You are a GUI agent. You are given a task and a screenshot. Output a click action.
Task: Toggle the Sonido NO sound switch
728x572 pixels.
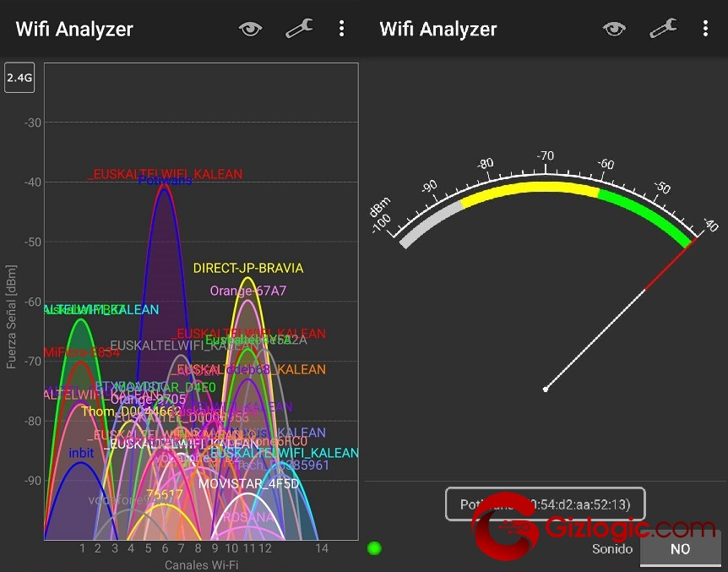(x=680, y=549)
